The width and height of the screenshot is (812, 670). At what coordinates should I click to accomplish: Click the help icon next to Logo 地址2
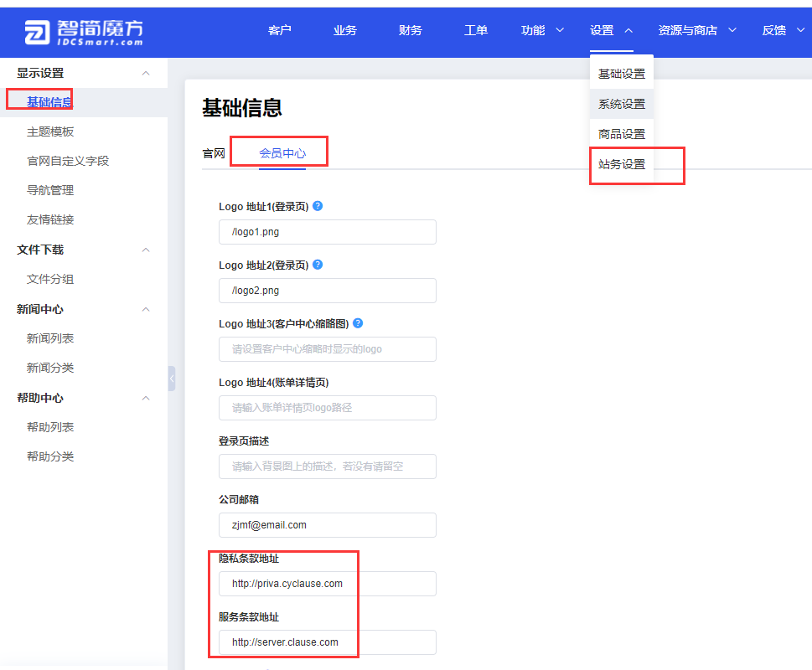(318, 265)
